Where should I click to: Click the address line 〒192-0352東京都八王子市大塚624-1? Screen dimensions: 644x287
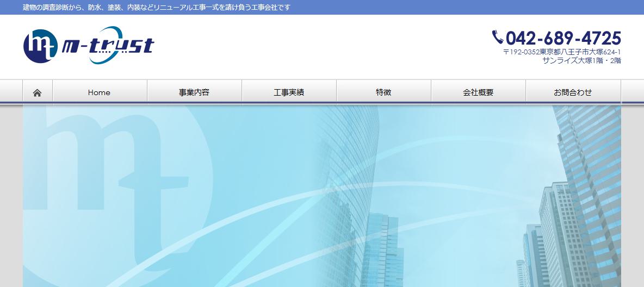(x=562, y=52)
